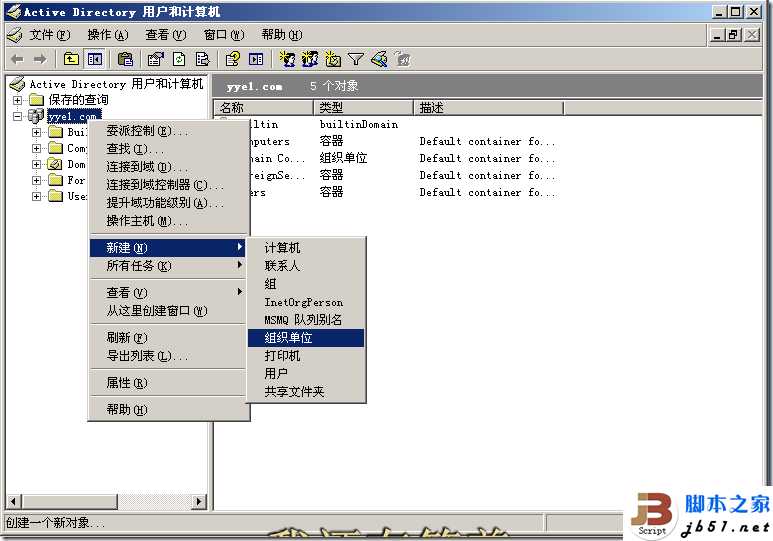
Task: Click tree pane scrollbar left arrow
Action: pyautogui.click(x=13, y=502)
